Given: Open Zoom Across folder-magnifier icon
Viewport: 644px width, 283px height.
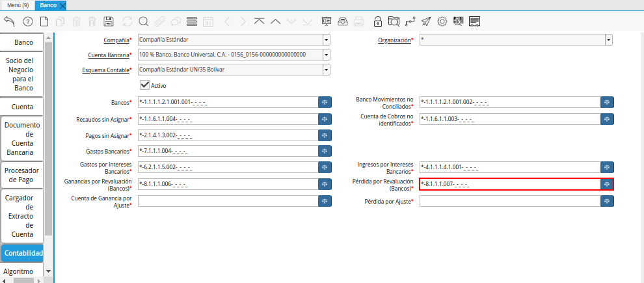Looking at the screenshot, I should click(x=394, y=21).
